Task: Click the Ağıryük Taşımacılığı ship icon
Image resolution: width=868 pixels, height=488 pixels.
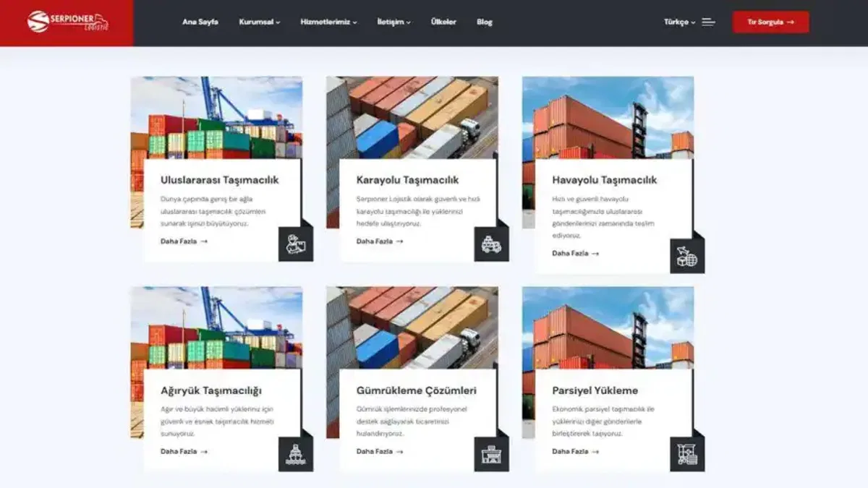Action: point(296,454)
